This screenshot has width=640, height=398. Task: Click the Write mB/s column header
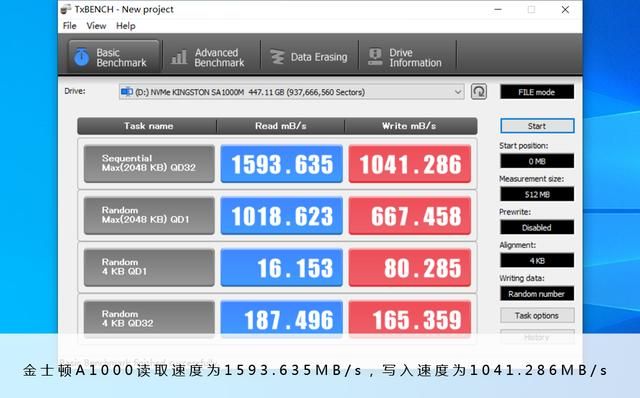(410, 126)
